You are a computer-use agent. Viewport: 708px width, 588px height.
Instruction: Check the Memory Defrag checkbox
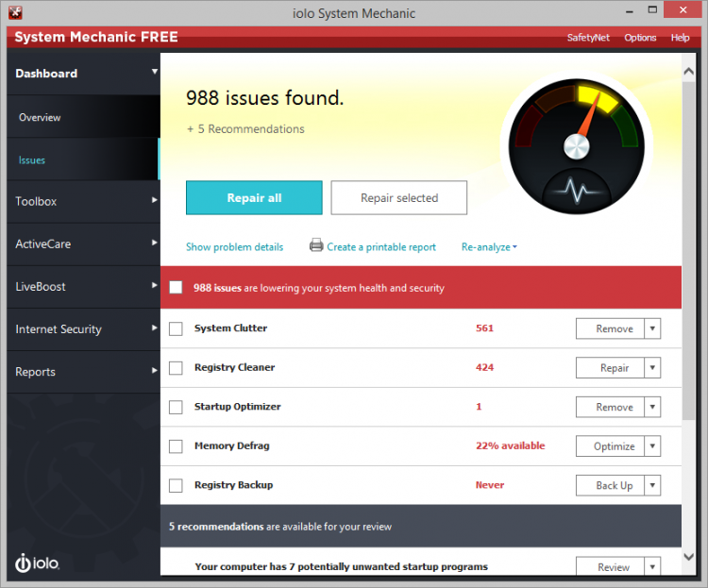[x=176, y=446]
